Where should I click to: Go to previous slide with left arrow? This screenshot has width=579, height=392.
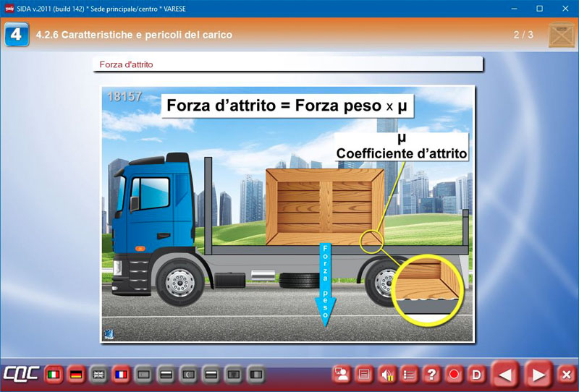click(x=506, y=375)
